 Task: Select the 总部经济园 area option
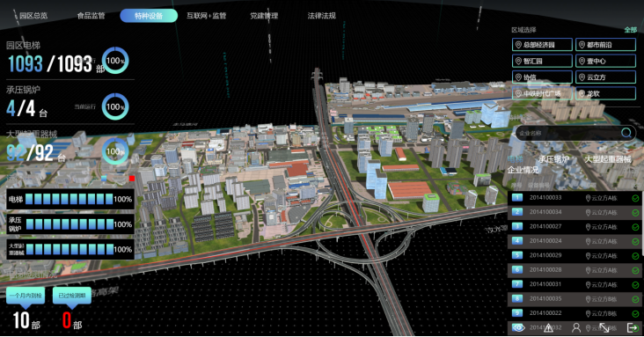tap(542, 45)
